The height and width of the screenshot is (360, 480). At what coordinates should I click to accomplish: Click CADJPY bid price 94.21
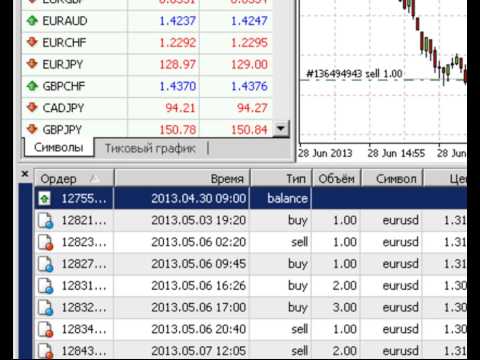tap(180, 108)
